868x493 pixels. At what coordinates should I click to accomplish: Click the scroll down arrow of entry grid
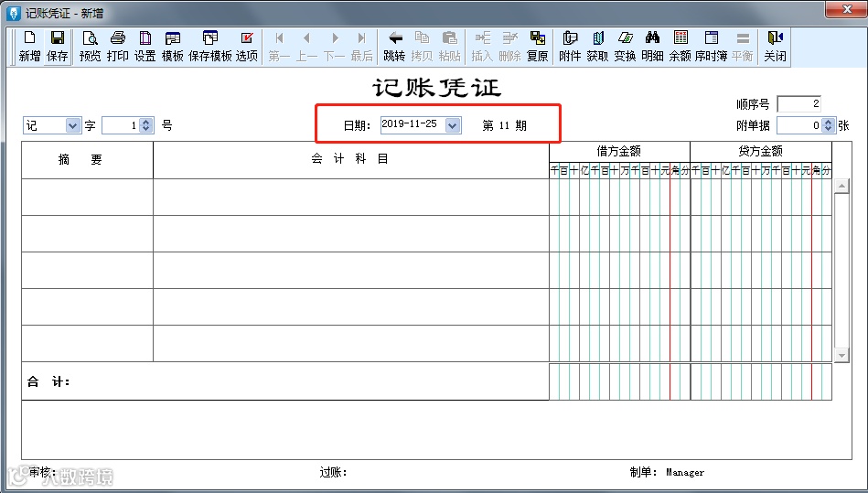coord(841,355)
